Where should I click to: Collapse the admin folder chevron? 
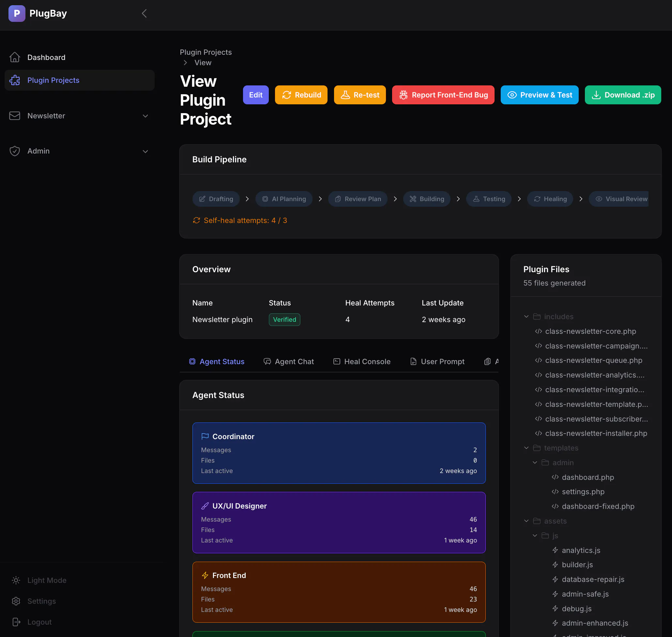[535, 463]
